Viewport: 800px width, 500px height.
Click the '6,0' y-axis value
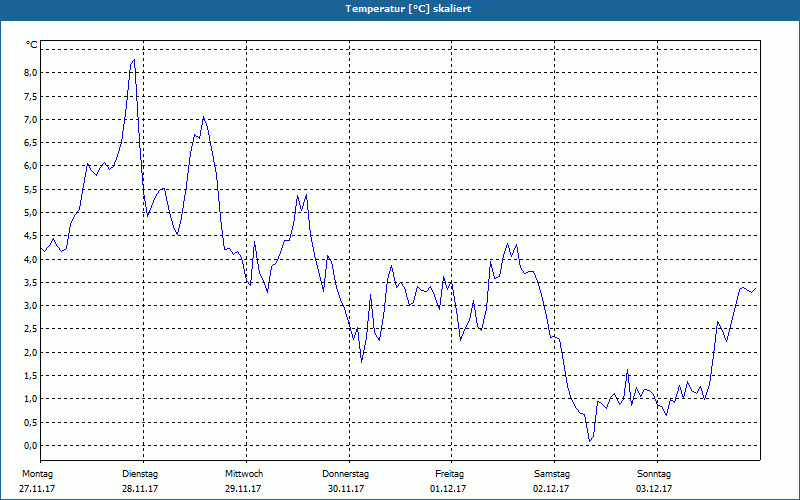click(31, 166)
